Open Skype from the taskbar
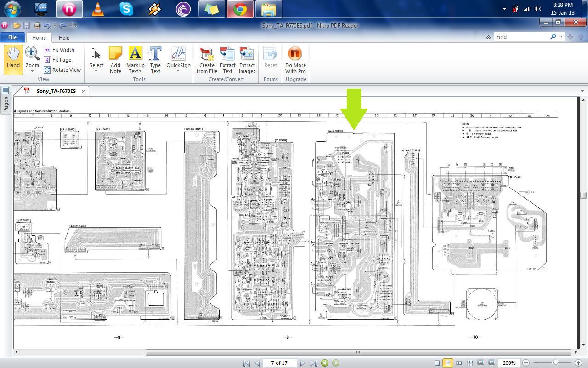 coord(126,9)
